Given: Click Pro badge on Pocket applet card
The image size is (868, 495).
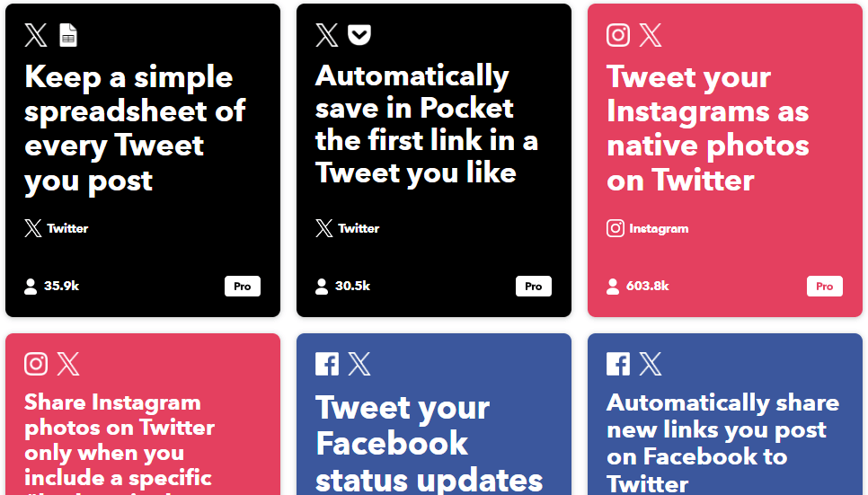Looking at the screenshot, I should (534, 287).
